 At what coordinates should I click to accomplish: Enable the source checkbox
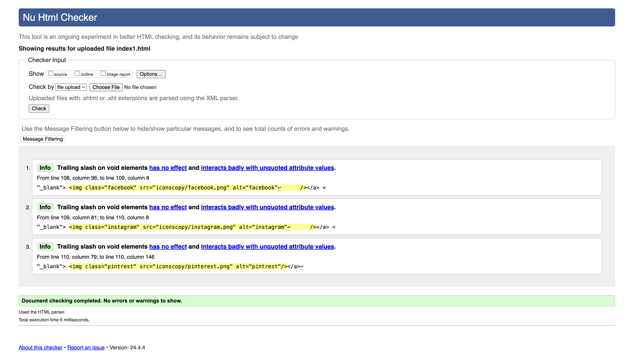pos(51,73)
